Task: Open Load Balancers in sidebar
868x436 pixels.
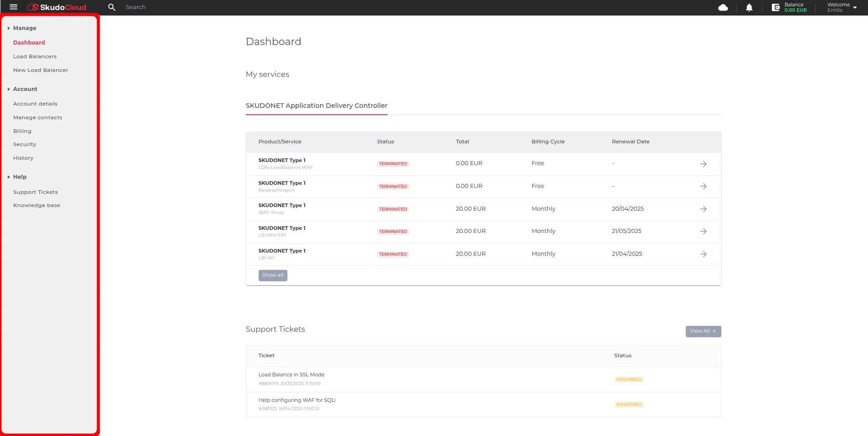Action: (35, 56)
